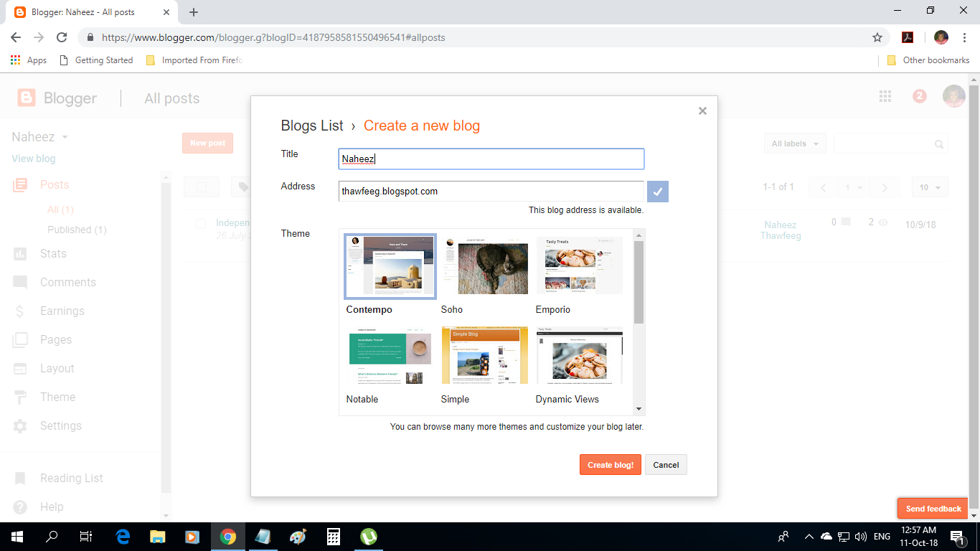Go to the previous page of posts
Viewport: 980px width, 551px height.
(x=823, y=187)
